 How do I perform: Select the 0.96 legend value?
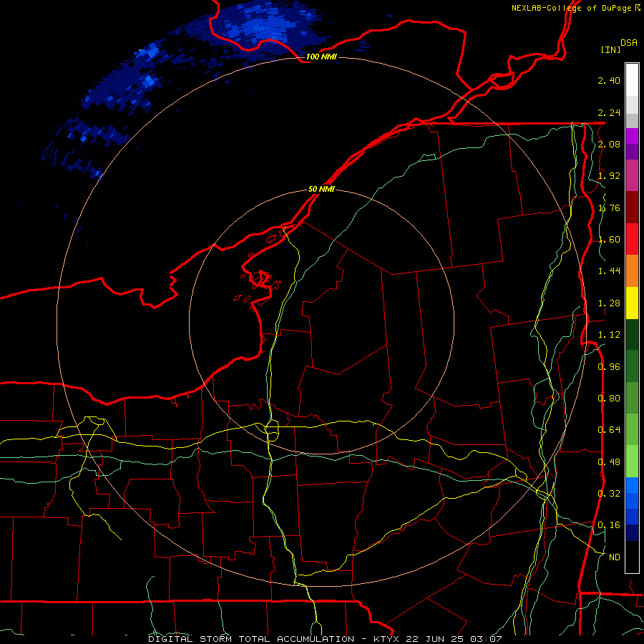point(609,367)
